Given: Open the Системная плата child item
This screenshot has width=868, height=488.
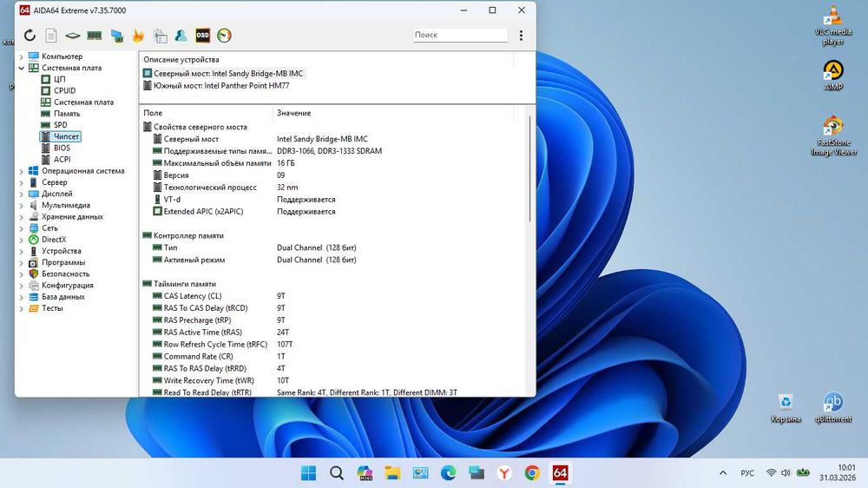Looking at the screenshot, I should pos(83,102).
